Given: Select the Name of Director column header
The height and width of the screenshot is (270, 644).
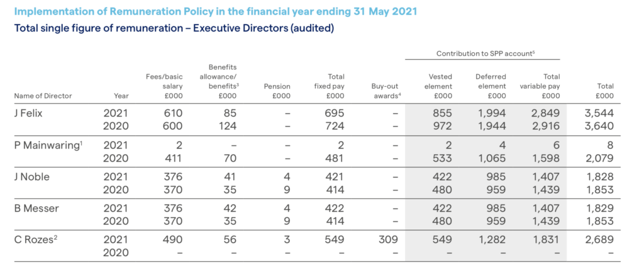Looking at the screenshot, I should coord(43,96).
